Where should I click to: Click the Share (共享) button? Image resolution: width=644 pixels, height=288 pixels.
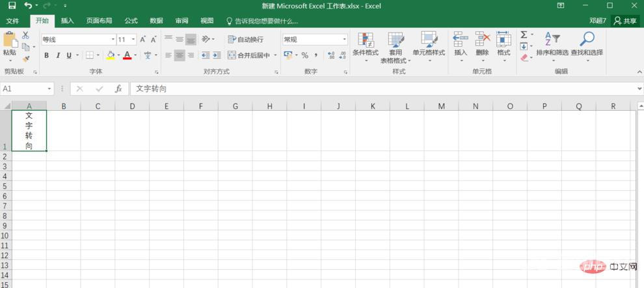(x=626, y=21)
